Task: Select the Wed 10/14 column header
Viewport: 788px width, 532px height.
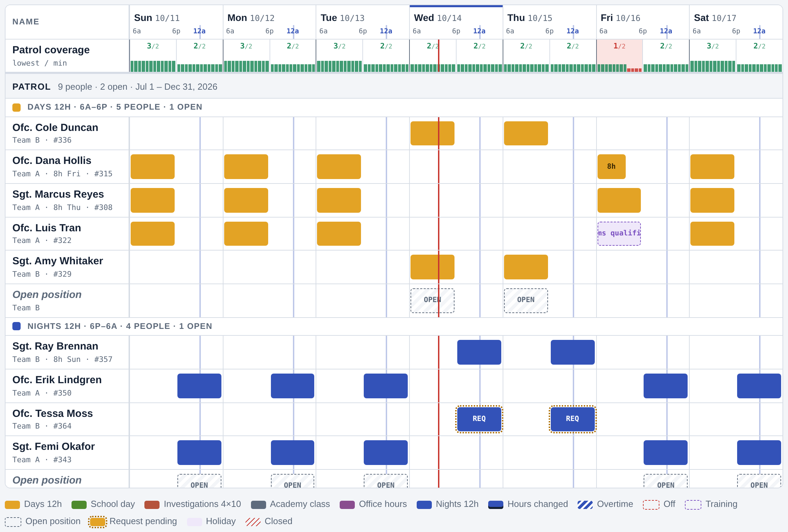Action: 456,22
